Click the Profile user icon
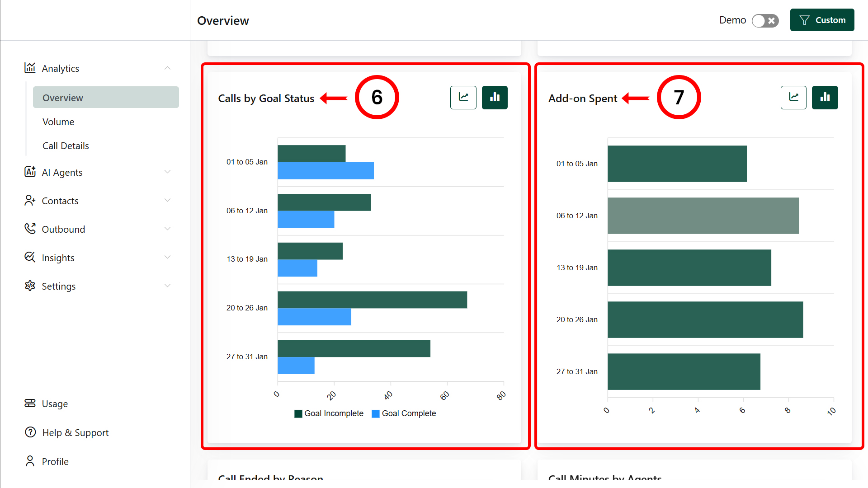Viewport: 868px width, 488px height. pyautogui.click(x=30, y=461)
